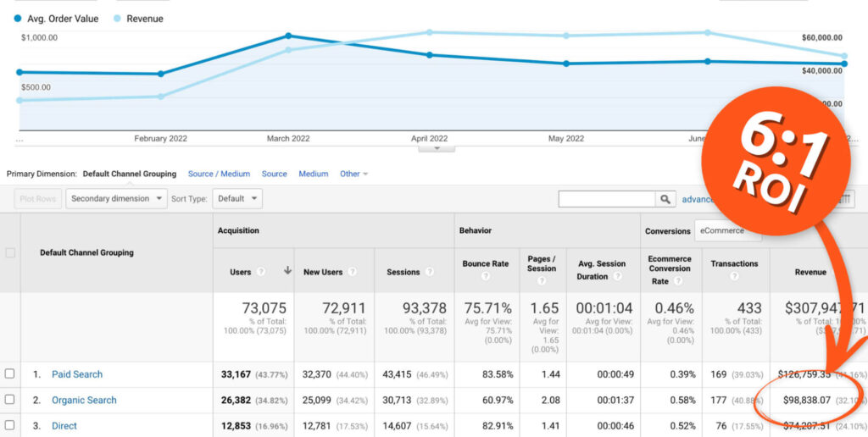The width and height of the screenshot is (868, 437).
Task: Sort by the Transactions column header
Action: [x=735, y=264]
